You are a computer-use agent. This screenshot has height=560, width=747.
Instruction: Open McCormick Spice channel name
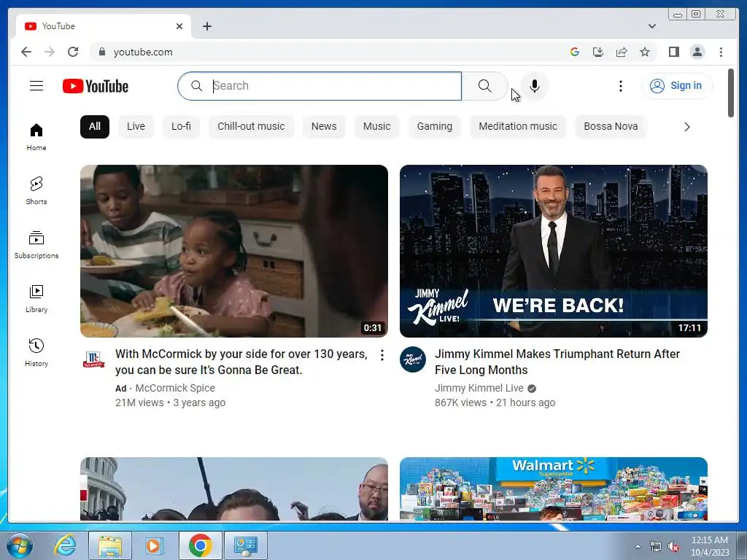(x=175, y=388)
